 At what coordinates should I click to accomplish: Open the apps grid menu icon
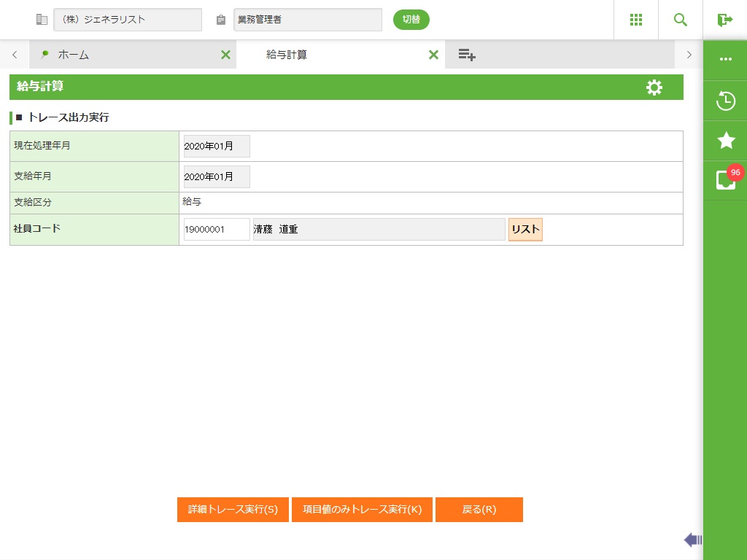point(635,20)
